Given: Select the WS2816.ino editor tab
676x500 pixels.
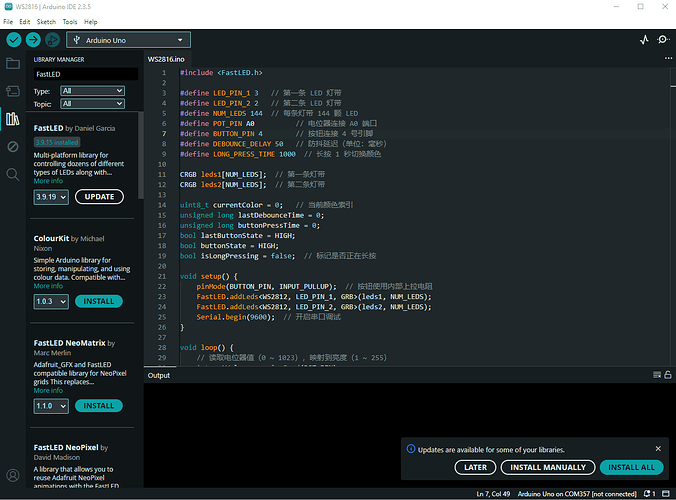Looking at the screenshot, I should coord(167,59).
